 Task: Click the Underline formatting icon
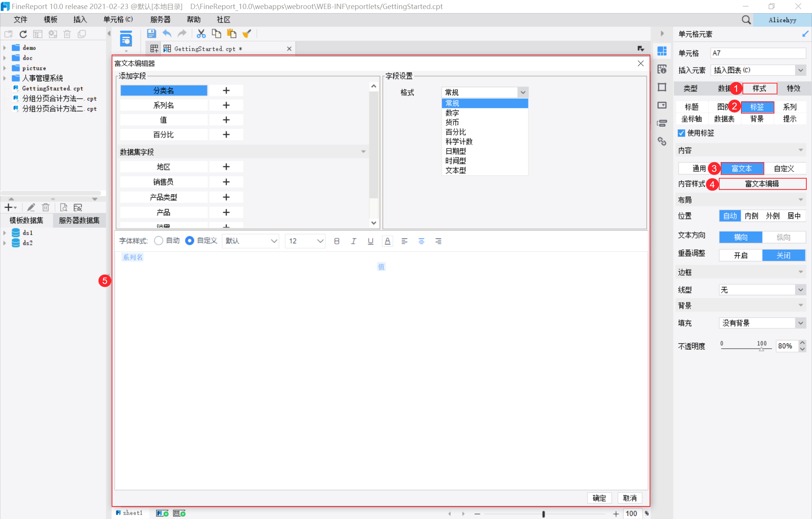click(370, 241)
